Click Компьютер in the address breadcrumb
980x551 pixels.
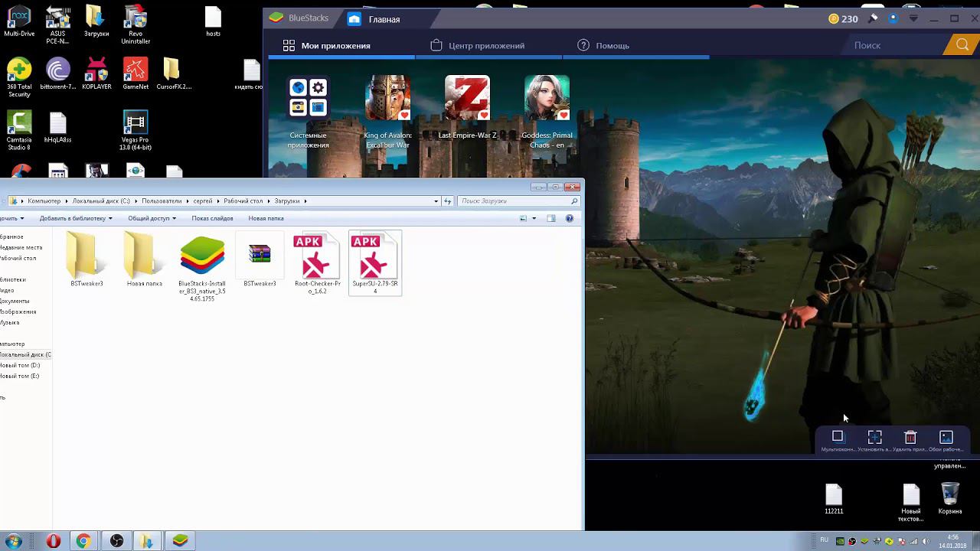pos(44,201)
